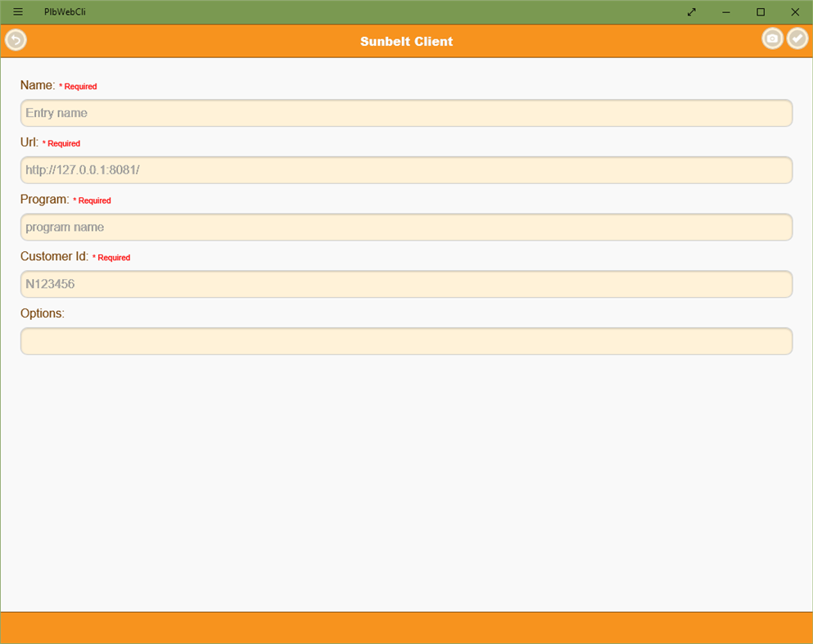Click the Url input field
The height and width of the screenshot is (644, 813).
406,170
